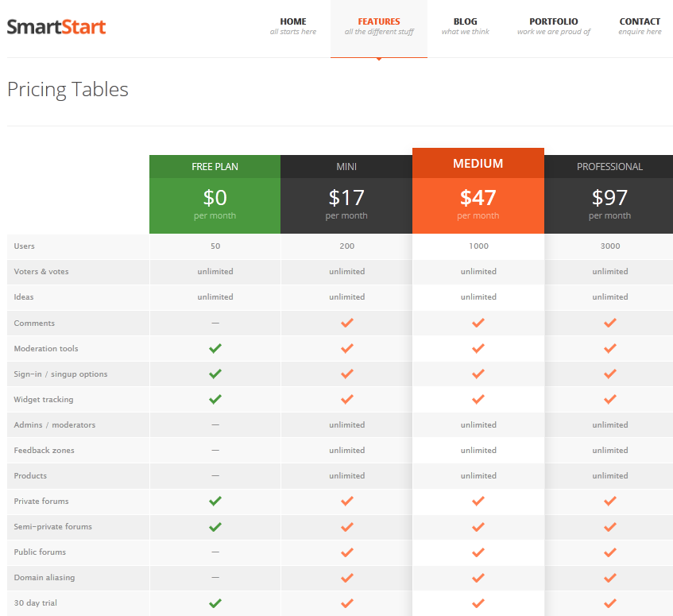673x616 pixels.
Task: Click the Professional plan Comments checkmark
Action: click(x=610, y=323)
